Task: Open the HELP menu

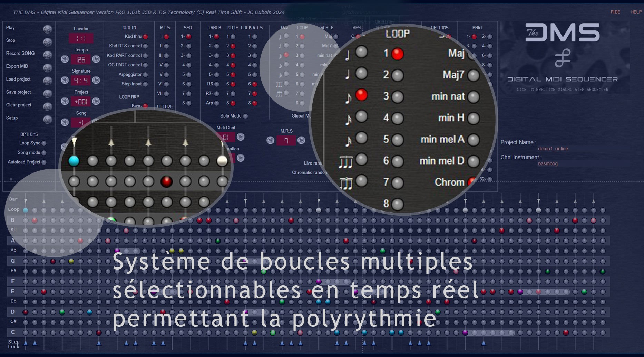Action: 636,12
